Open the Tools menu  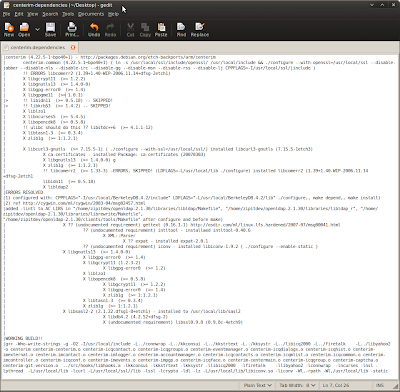pos(68,14)
